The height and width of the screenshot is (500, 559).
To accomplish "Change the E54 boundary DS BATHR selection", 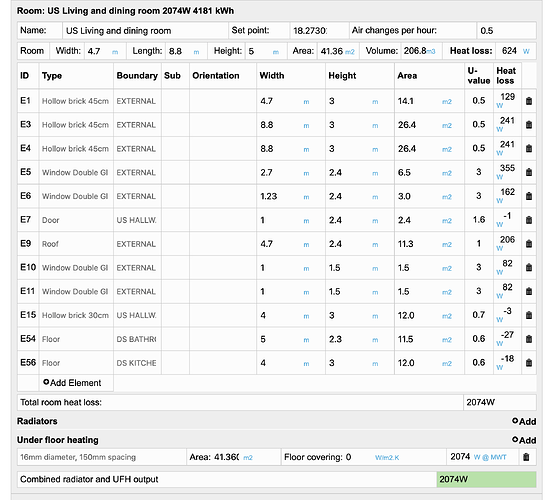I will tap(137, 339).
